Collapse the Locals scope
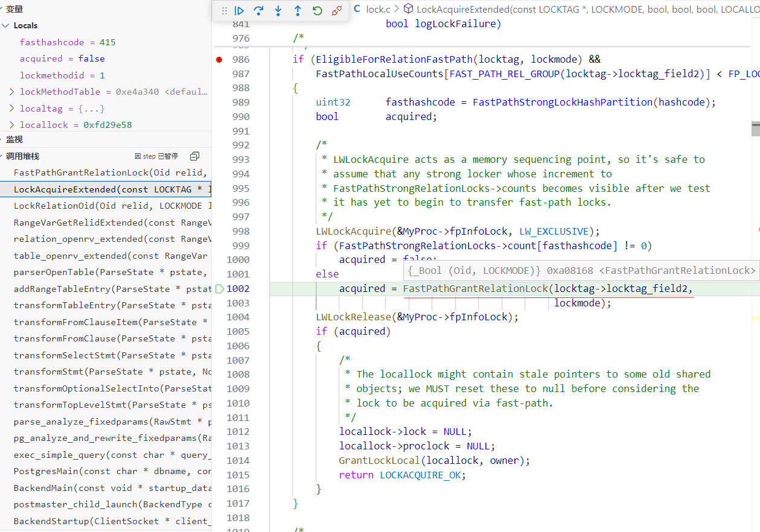The image size is (760, 532). pyautogui.click(x=6, y=25)
